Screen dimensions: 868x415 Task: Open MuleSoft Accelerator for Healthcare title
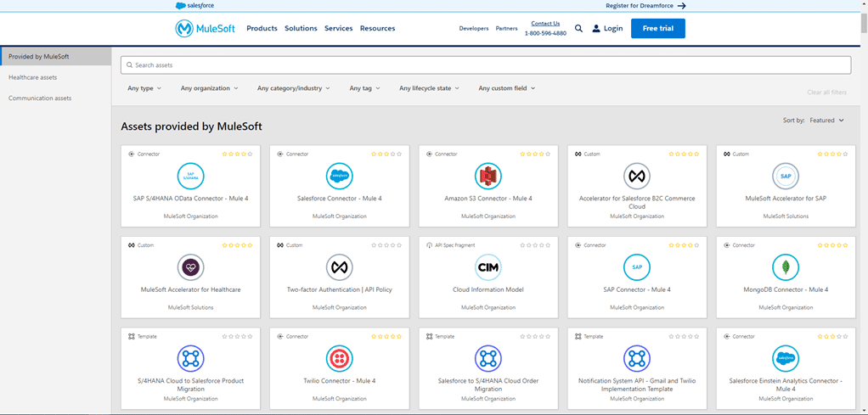pos(190,289)
